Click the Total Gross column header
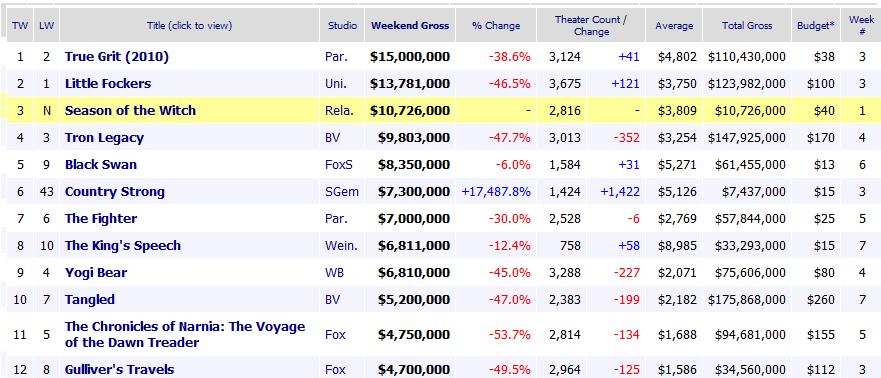The width and height of the screenshot is (881, 378). point(747,25)
